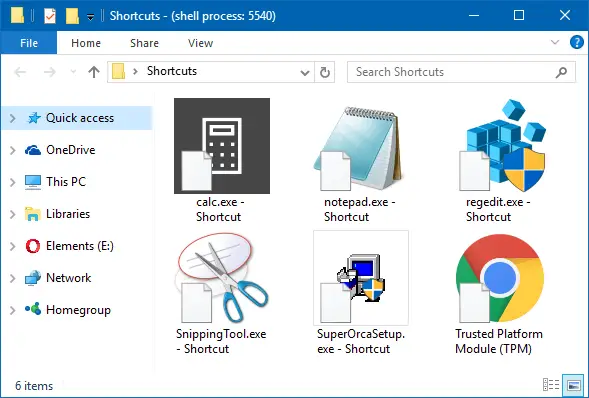Click the Network label in sidebar
This screenshot has width=589, height=398.
(68, 278)
